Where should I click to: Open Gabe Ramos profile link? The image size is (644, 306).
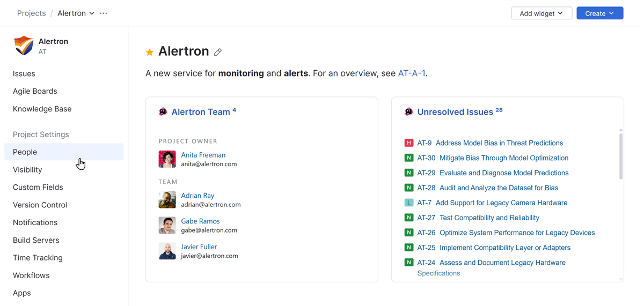200,221
